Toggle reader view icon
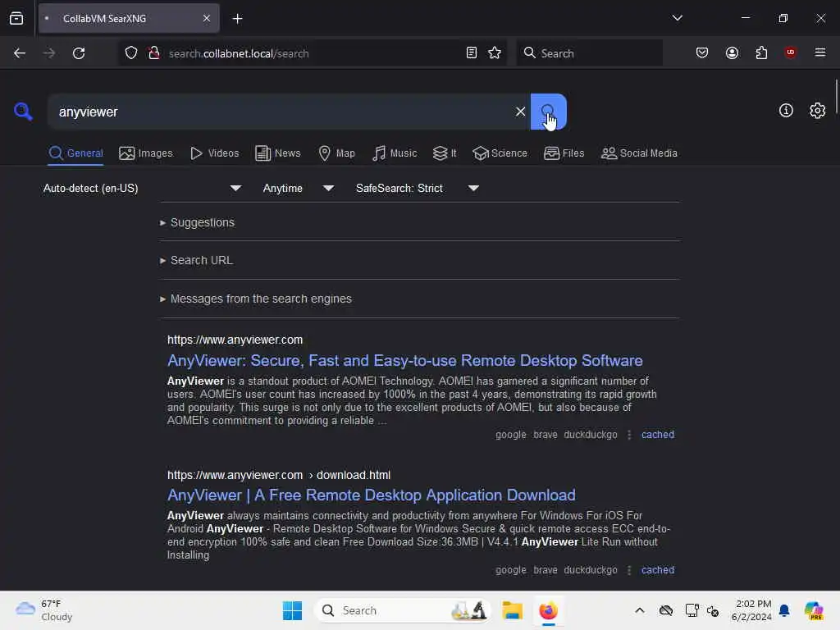 pos(472,53)
